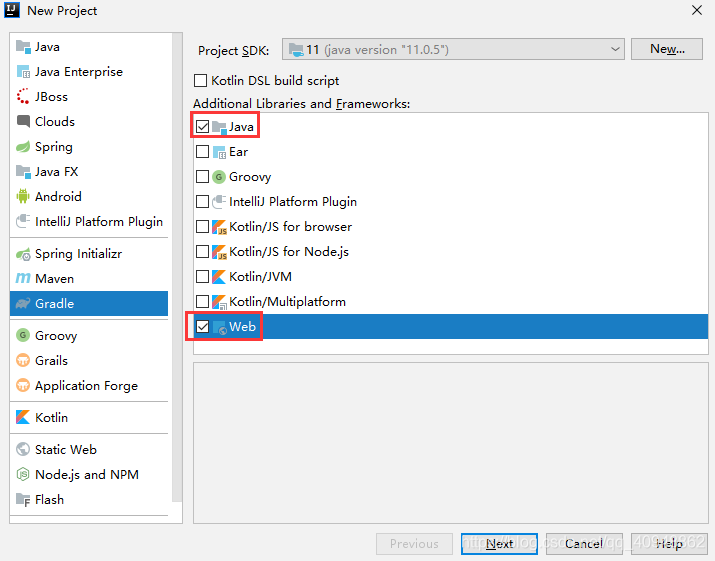Screen dimensions: 715x561
Task: Select 'Kotlin/JS for Node.js' label in list
Action: point(289,252)
